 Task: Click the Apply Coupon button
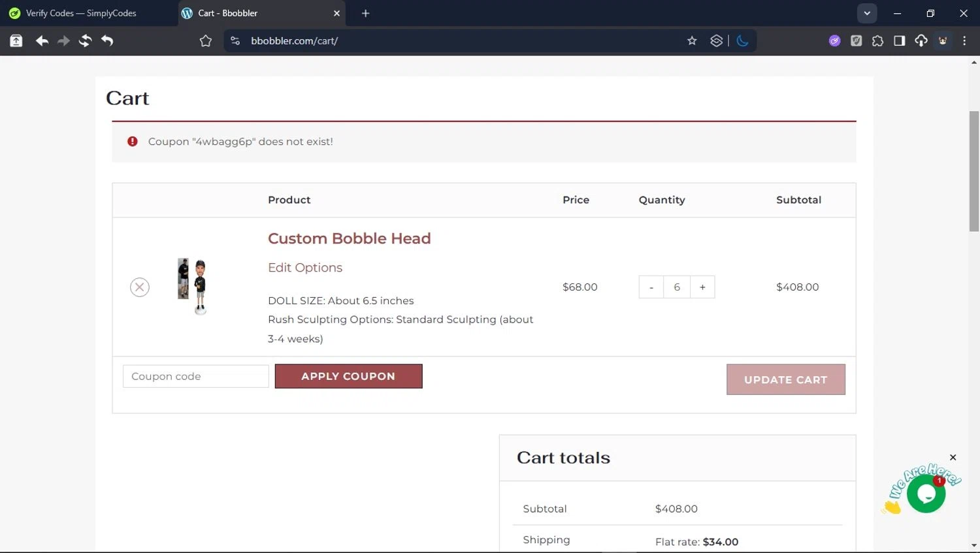click(348, 376)
